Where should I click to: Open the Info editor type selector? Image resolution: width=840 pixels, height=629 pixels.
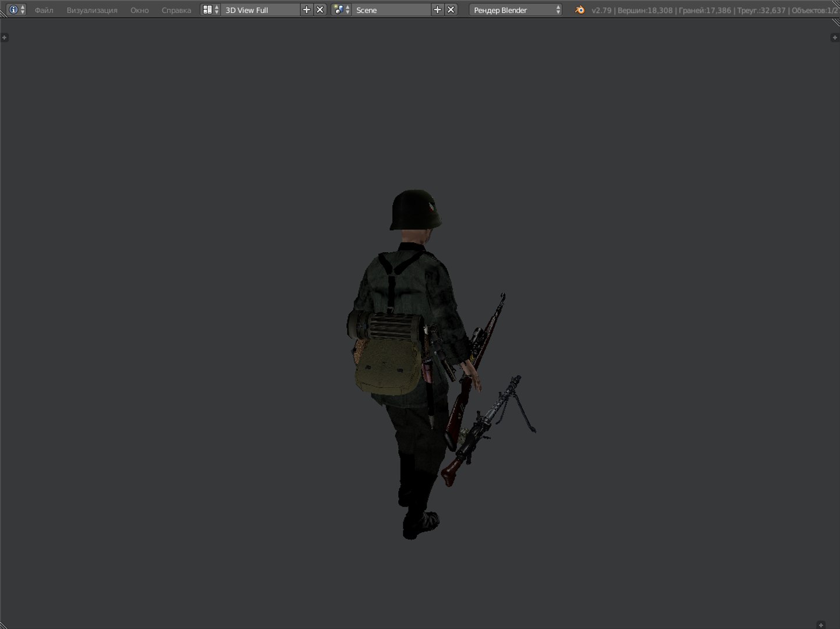tap(16, 10)
